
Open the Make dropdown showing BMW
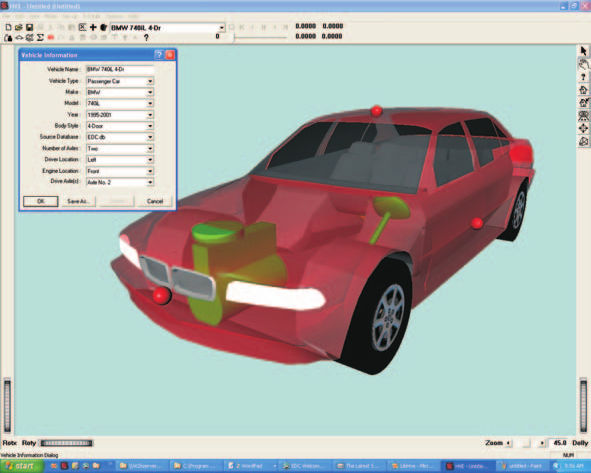(150, 92)
